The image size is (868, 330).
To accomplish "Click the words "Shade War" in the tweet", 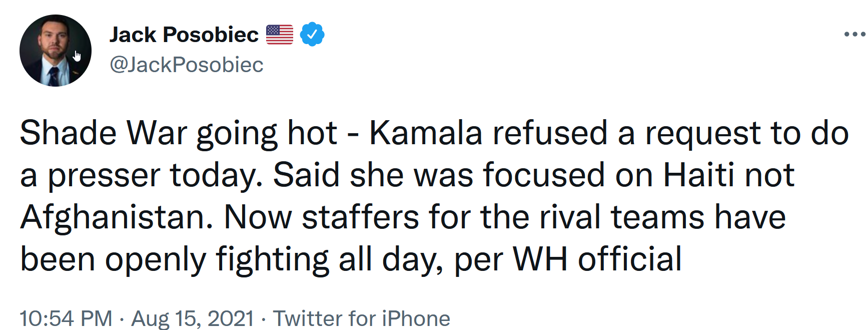I will pos(104,133).
